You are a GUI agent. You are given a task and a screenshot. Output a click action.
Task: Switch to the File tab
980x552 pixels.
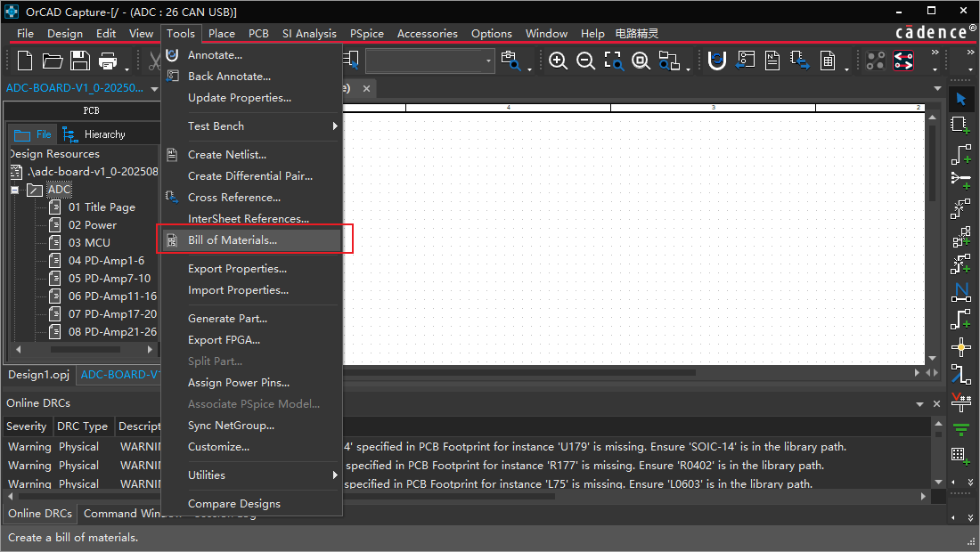click(x=33, y=134)
